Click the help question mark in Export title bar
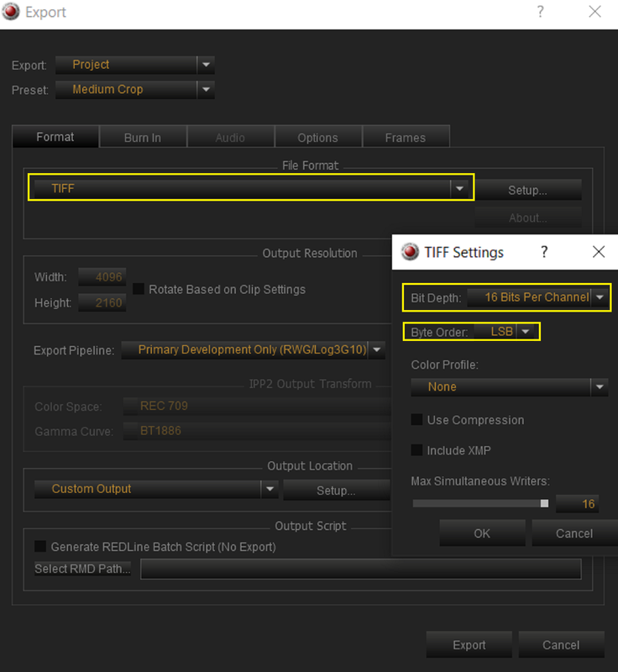This screenshot has height=672, width=618. [x=541, y=12]
